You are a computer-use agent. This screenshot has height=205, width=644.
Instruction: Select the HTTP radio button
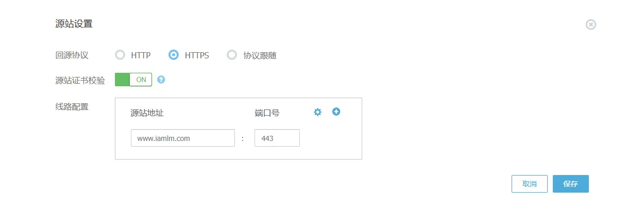tap(120, 55)
